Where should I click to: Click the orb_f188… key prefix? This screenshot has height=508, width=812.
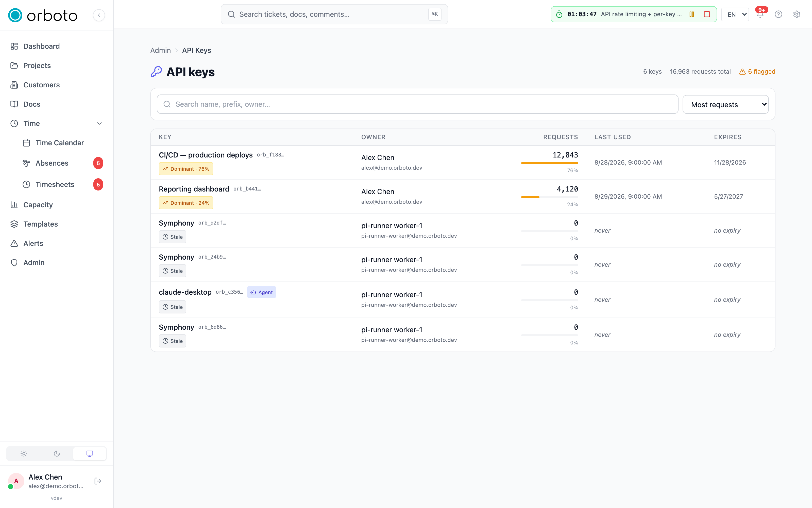tap(270, 154)
